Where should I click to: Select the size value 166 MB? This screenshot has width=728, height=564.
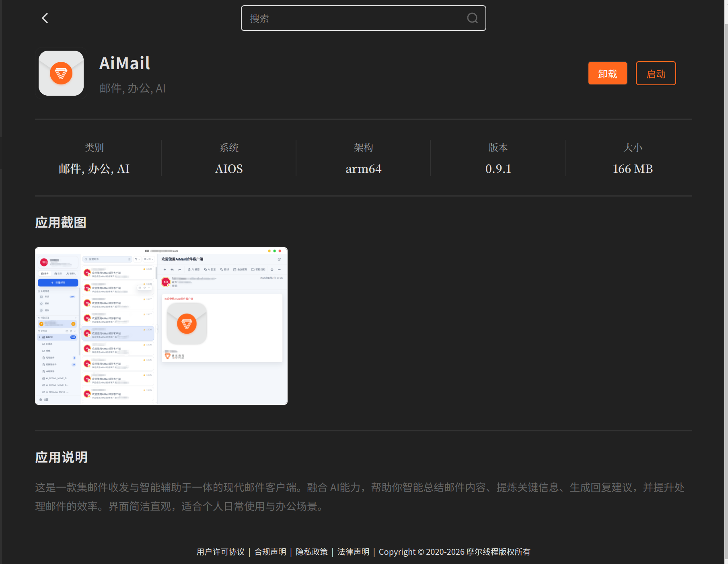click(x=633, y=169)
